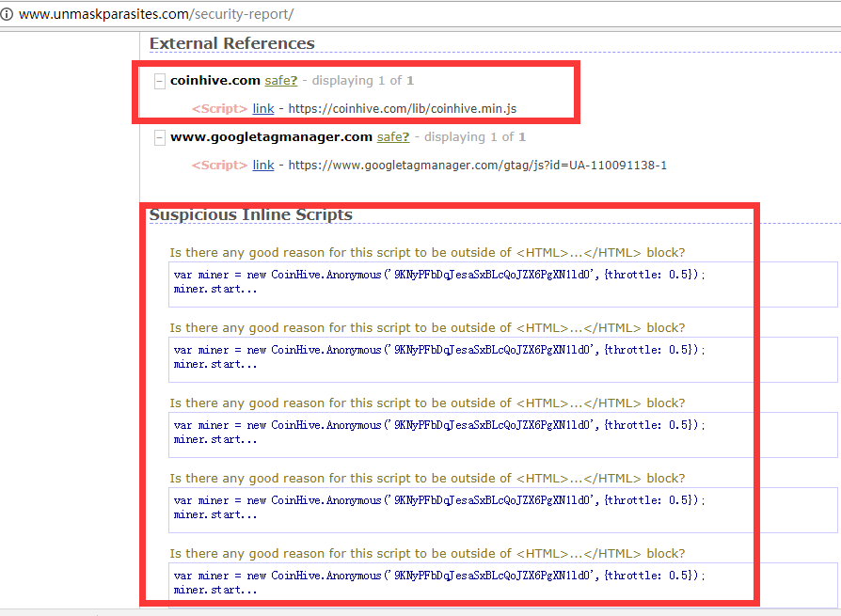Viewport: 841px width, 616px height.
Task: Click the third 'Is there any good reason' question
Action: (x=427, y=403)
